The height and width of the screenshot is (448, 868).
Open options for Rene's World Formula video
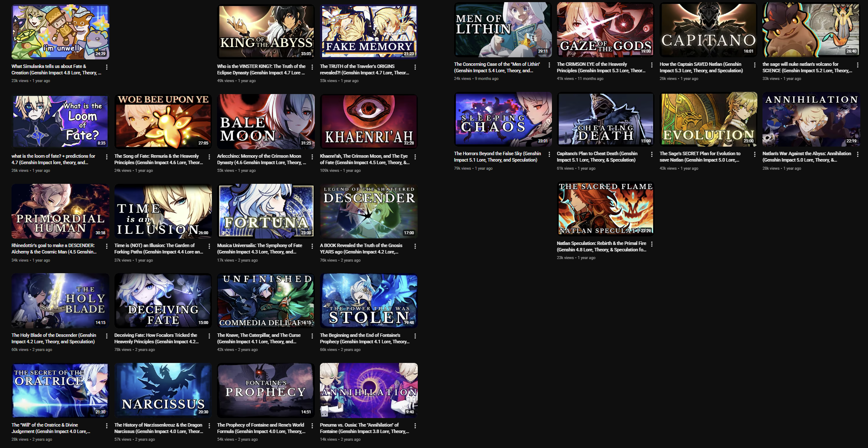coord(312,426)
